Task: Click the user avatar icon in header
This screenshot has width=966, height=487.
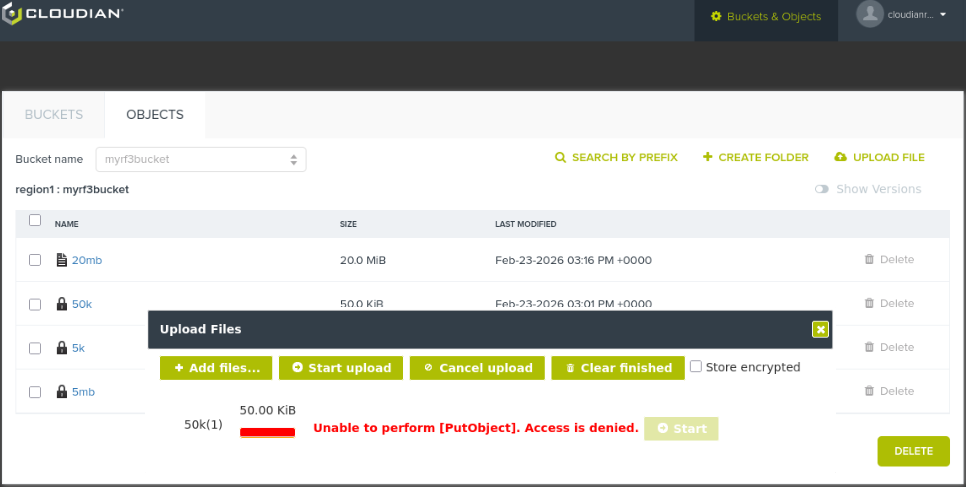Action: 870,14
